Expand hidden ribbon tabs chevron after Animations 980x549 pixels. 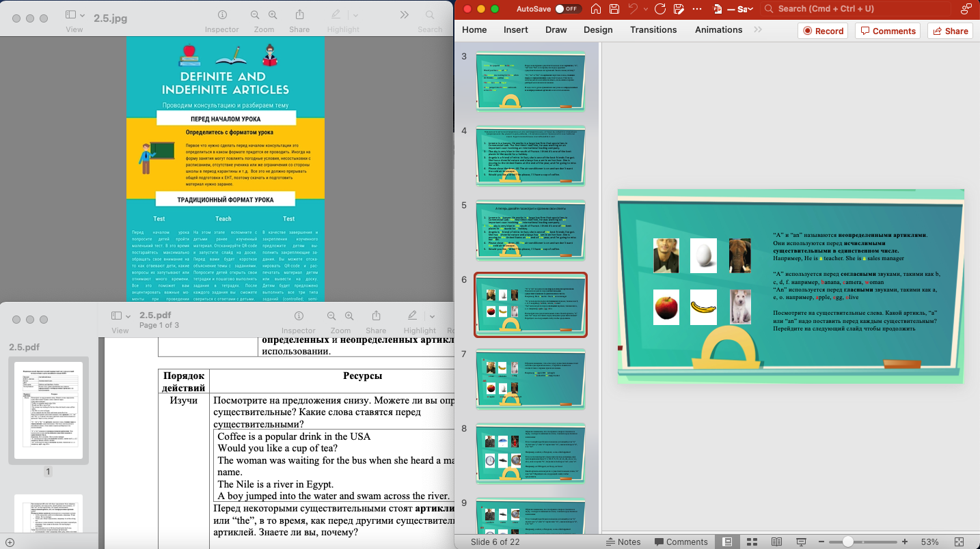(x=758, y=30)
